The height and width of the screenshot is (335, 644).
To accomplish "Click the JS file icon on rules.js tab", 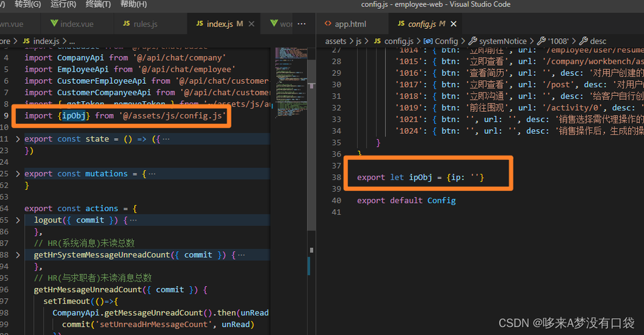I will tap(127, 24).
